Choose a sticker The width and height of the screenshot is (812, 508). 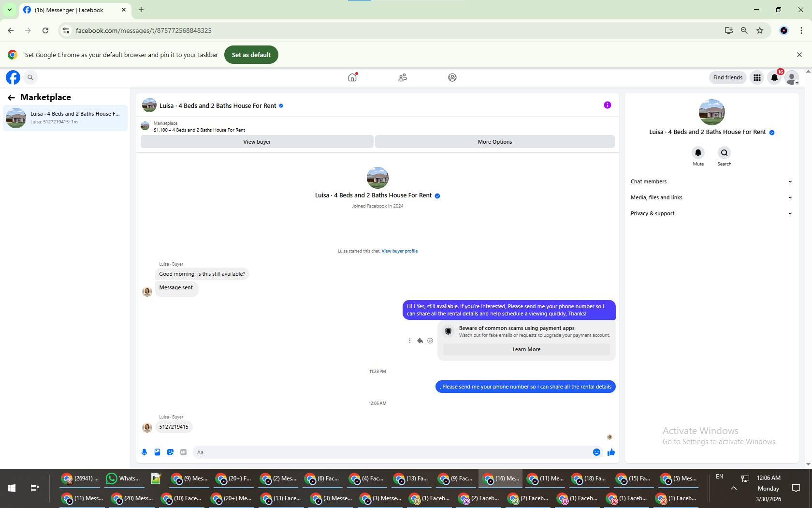tap(170, 452)
